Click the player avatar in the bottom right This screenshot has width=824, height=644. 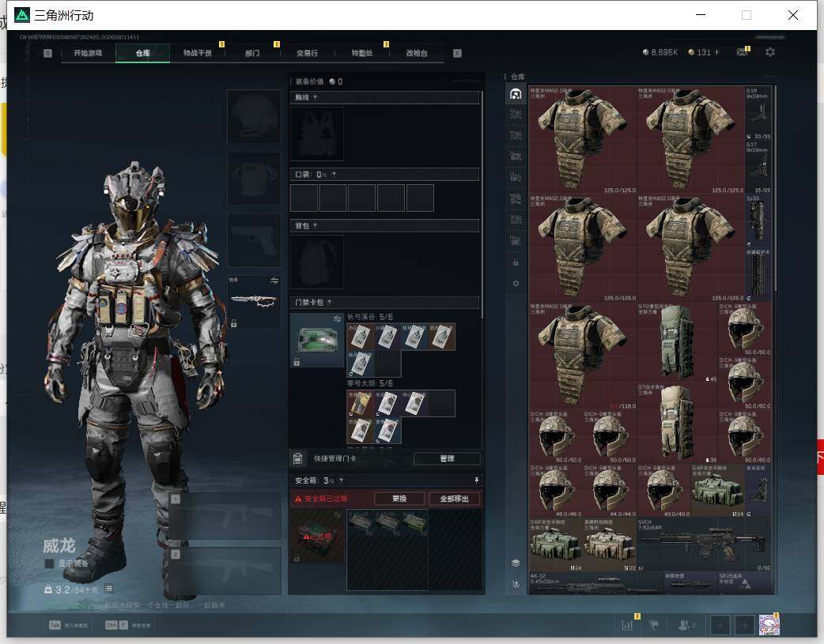tap(769, 624)
